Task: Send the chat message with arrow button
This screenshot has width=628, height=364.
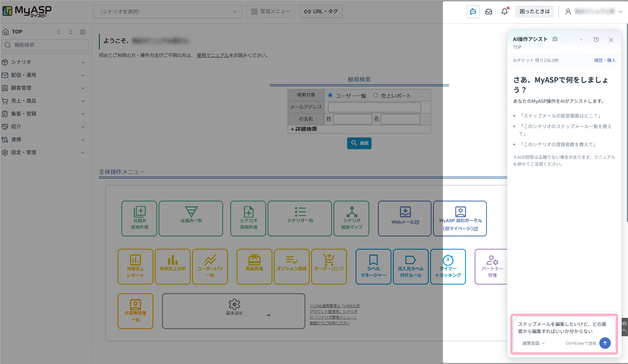Action: coord(605,343)
